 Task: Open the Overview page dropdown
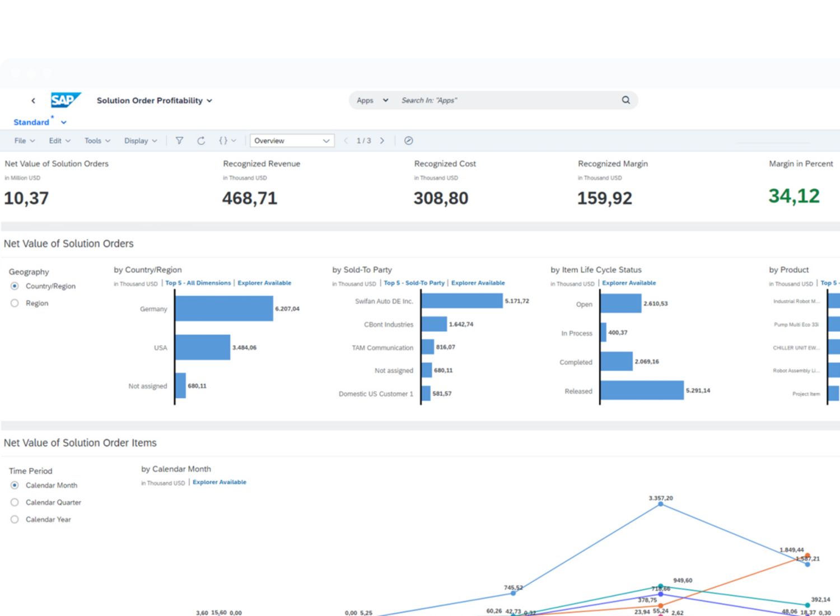[x=292, y=141]
